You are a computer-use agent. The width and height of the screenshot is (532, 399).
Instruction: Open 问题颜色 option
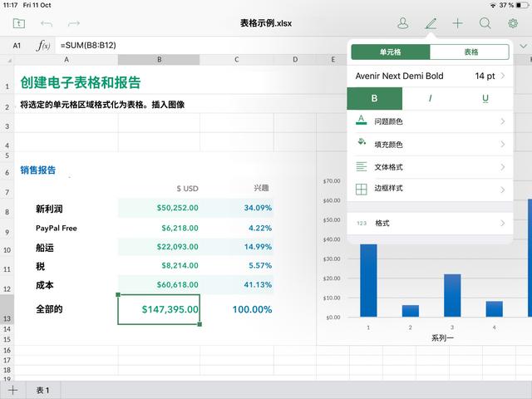[430, 121]
